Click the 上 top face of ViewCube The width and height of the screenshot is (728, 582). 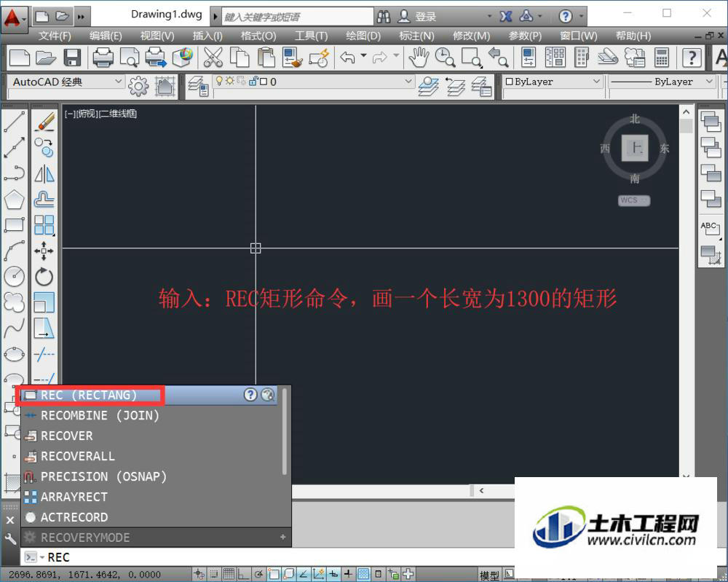(635, 149)
